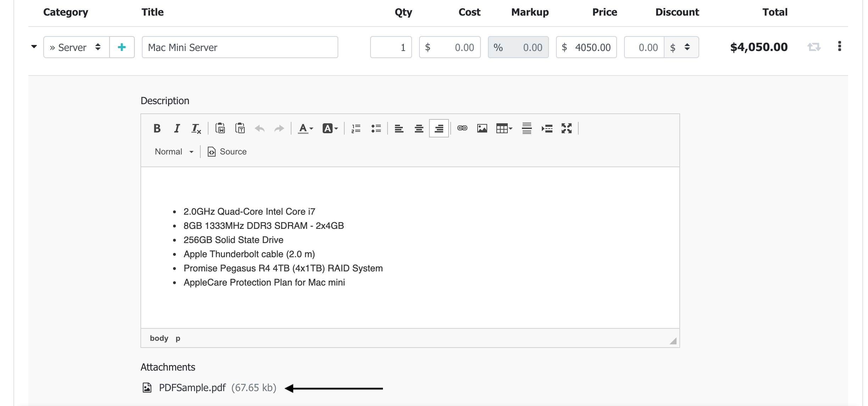Click 'Apple Thunderbolt cable (2.0 m)' line
The width and height of the screenshot is (868, 406).
click(x=249, y=254)
